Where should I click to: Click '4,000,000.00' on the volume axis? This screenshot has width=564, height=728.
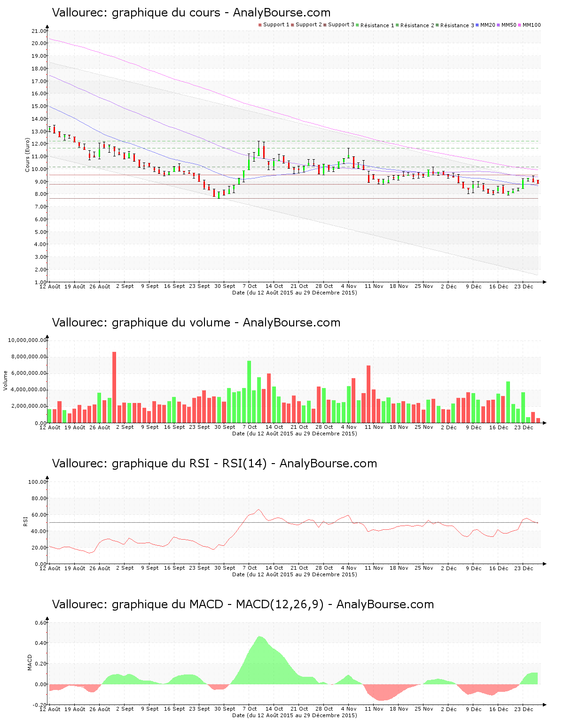[28, 390]
